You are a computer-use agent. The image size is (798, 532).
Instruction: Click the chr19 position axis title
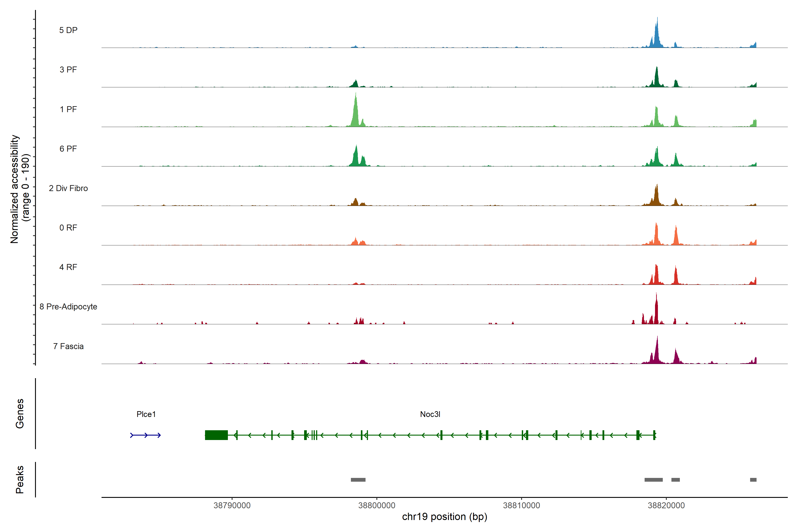point(444,517)
